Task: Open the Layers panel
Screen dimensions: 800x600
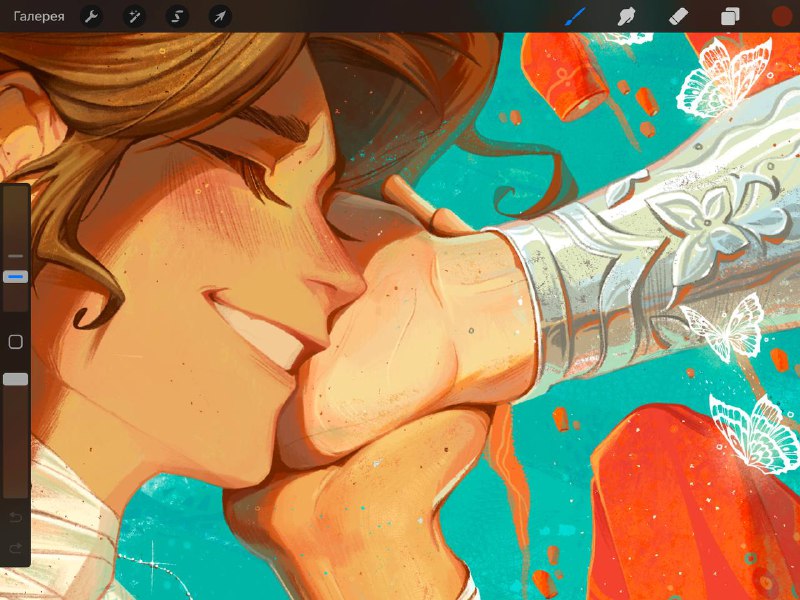Action: (730, 17)
